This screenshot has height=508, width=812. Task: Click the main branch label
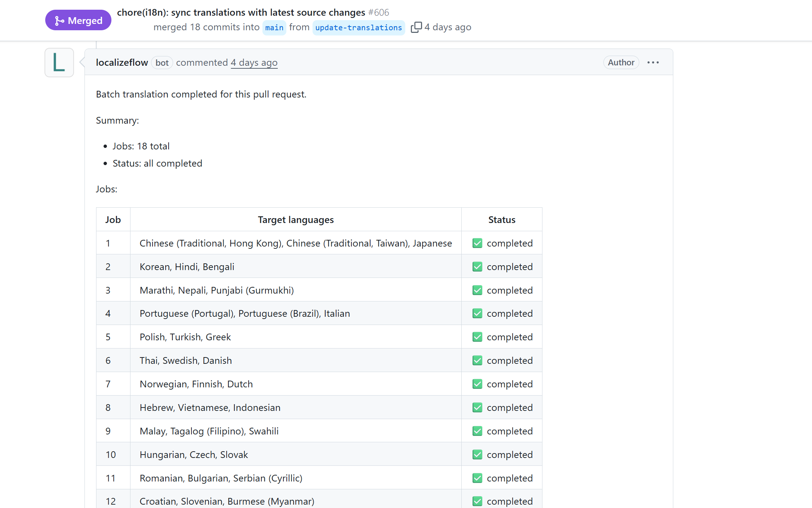click(274, 27)
